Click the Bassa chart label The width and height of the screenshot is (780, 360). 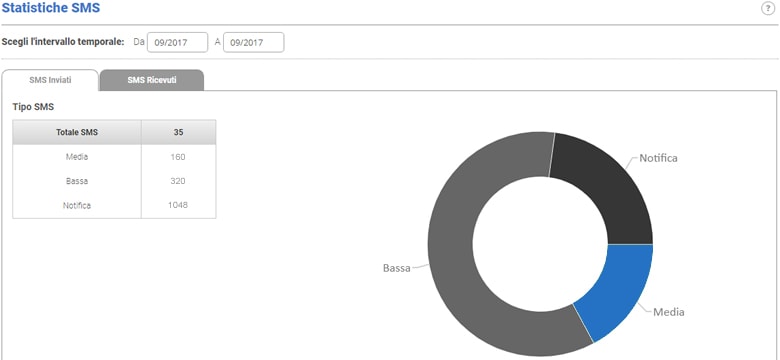click(x=396, y=268)
